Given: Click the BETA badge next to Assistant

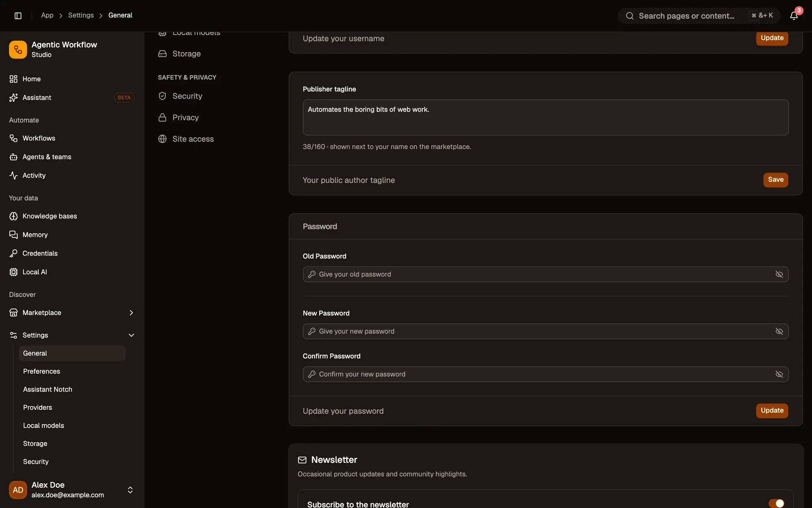Looking at the screenshot, I should pos(124,98).
